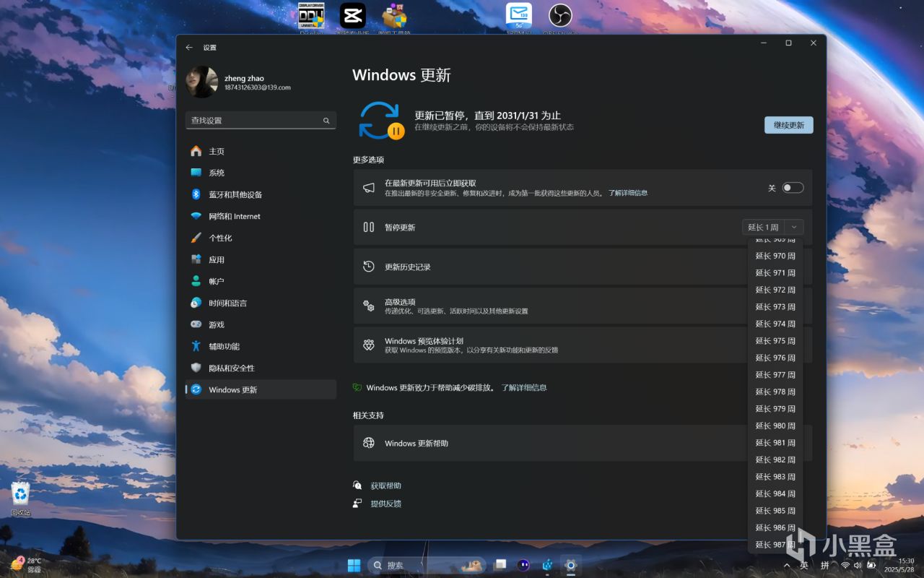The height and width of the screenshot is (578, 924).
Task: Focus the 查找设置 search field
Action: (x=261, y=121)
